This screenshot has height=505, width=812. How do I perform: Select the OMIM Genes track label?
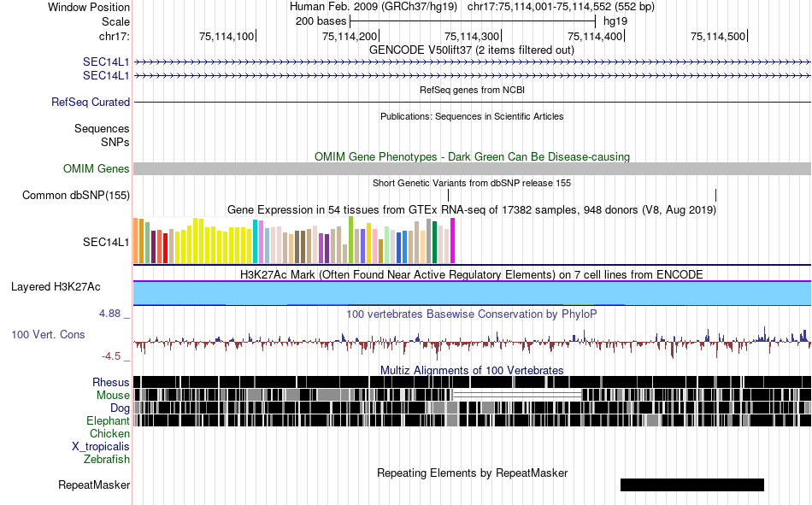pyautogui.click(x=97, y=169)
